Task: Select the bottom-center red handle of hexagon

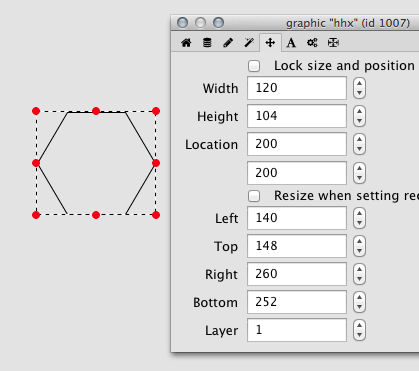Action: click(96, 215)
